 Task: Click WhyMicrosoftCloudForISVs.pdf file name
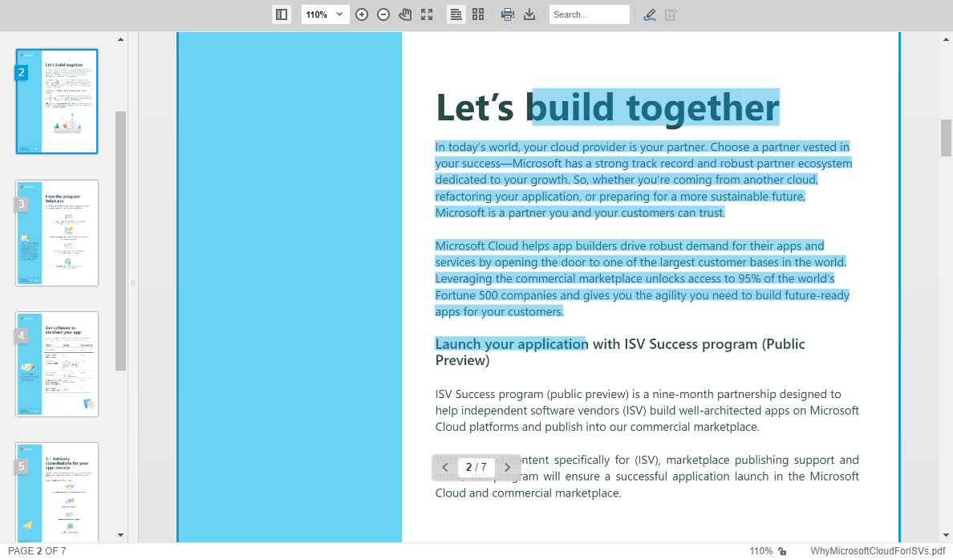(877, 551)
